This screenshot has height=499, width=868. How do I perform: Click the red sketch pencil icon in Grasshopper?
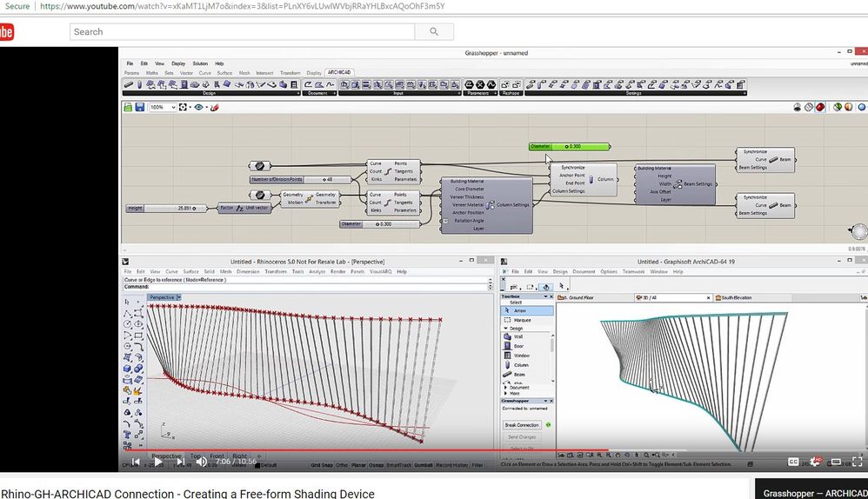(x=214, y=107)
